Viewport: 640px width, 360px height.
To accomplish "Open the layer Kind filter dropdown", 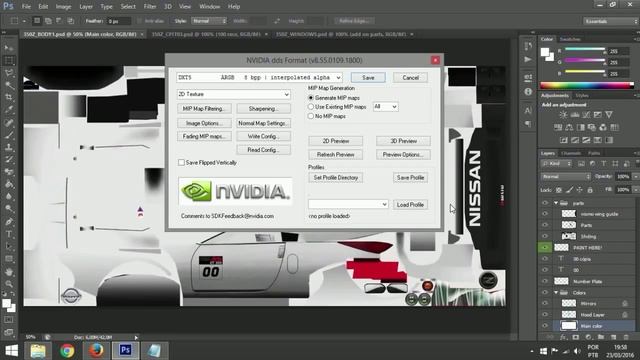I will 557,164.
